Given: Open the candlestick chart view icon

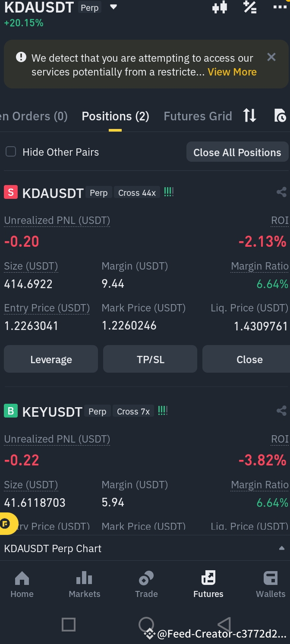Looking at the screenshot, I should click(220, 7).
